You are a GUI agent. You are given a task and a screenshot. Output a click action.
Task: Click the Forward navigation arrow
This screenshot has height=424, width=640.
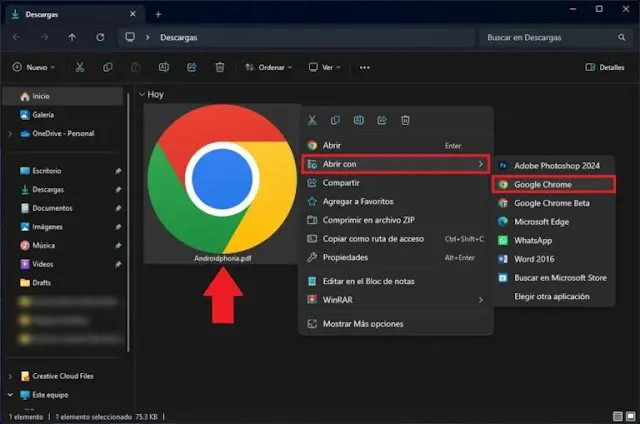pos(44,38)
